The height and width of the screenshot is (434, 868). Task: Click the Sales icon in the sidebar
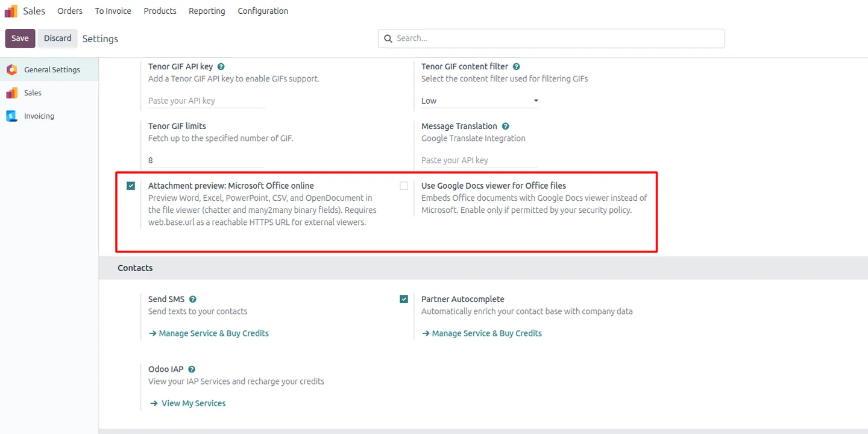point(11,93)
